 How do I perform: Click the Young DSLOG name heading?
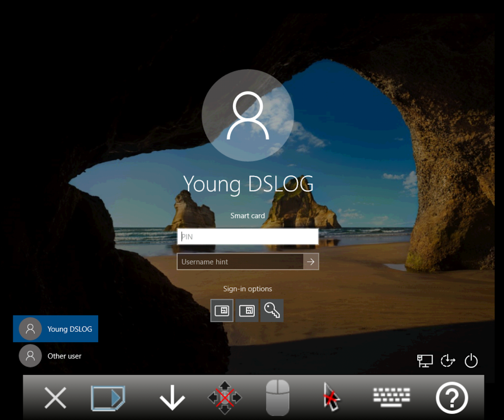248,184
